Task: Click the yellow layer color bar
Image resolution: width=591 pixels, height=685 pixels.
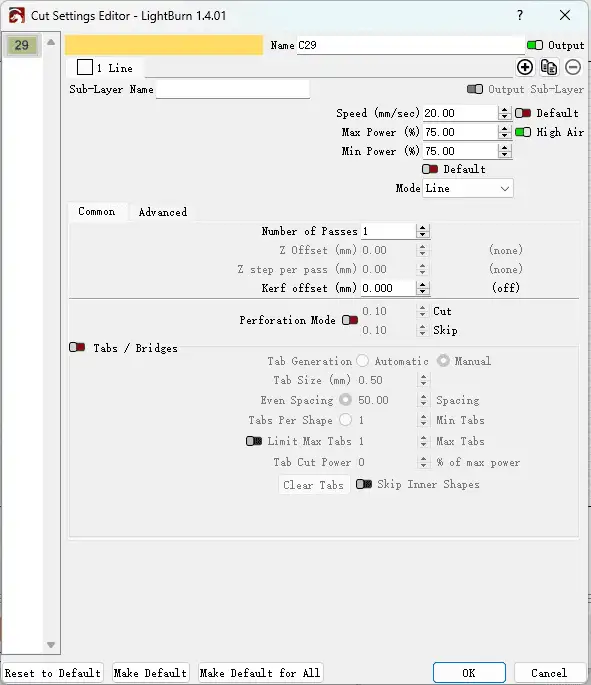Action: click(x=164, y=45)
